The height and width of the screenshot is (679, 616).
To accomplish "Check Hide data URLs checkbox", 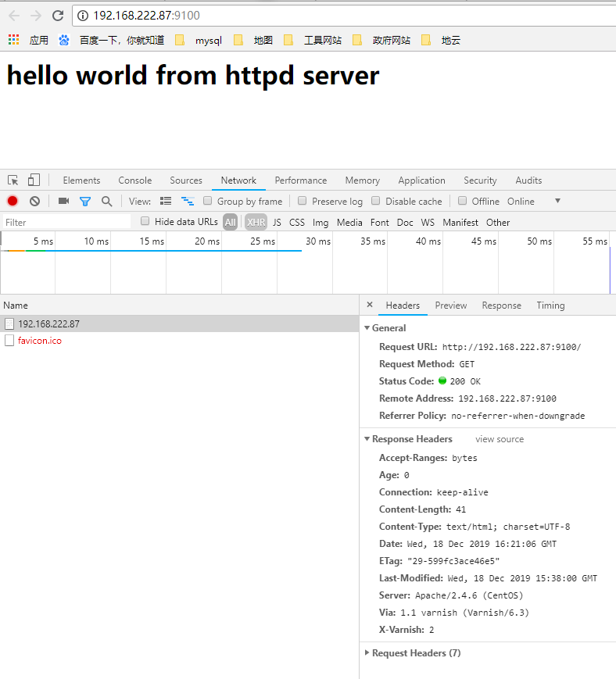I will point(145,221).
